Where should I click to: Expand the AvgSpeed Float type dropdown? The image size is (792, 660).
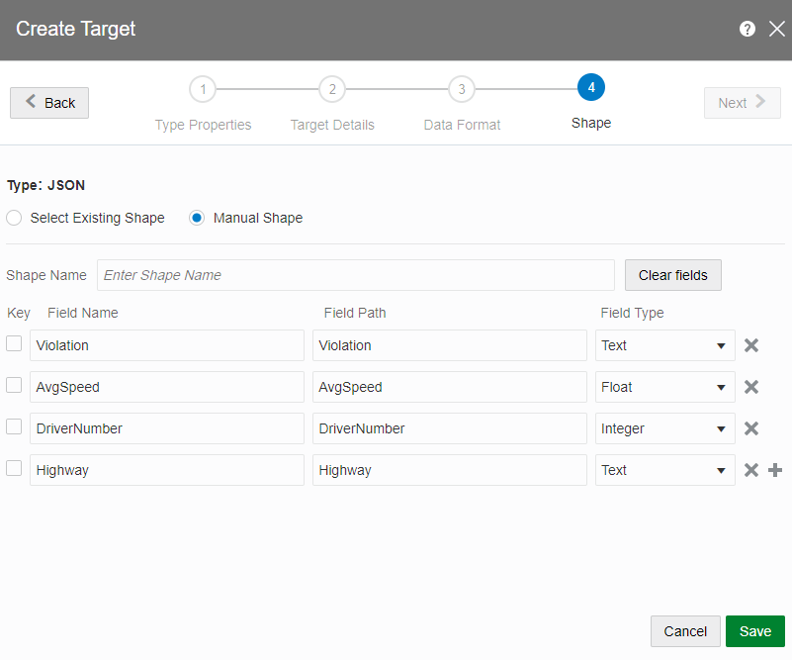tap(665, 387)
